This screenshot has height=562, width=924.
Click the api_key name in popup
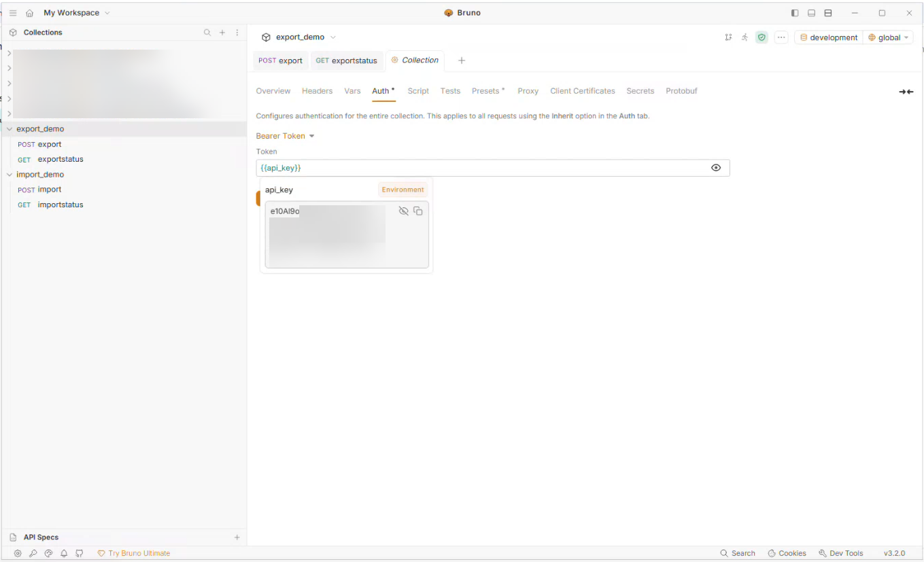279,190
